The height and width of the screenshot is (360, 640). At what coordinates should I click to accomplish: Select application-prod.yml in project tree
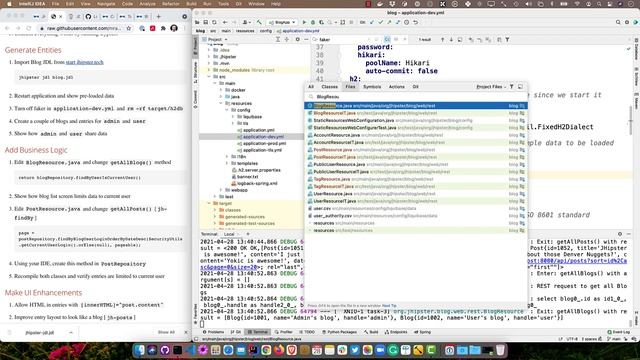(264, 143)
